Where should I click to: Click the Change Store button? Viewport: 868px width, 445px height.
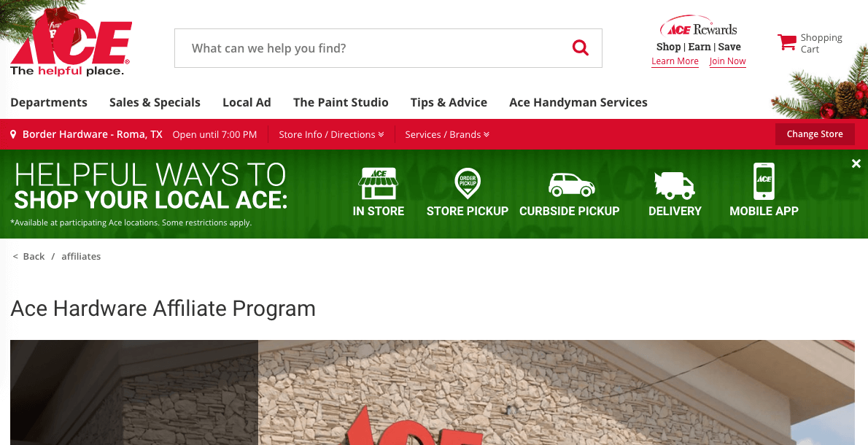point(814,134)
